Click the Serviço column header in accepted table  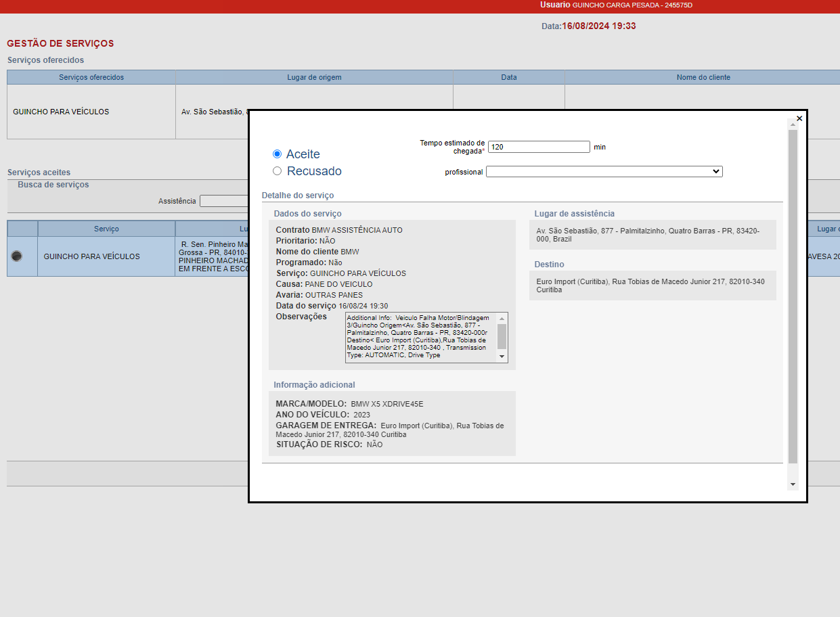(106, 229)
